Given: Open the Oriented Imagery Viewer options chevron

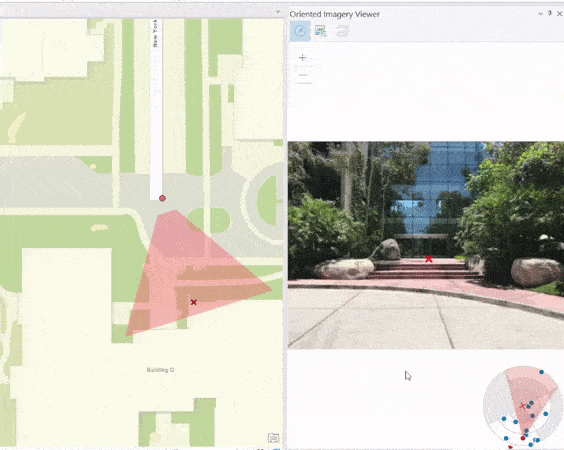Looking at the screenshot, I should [x=540, y=14].
